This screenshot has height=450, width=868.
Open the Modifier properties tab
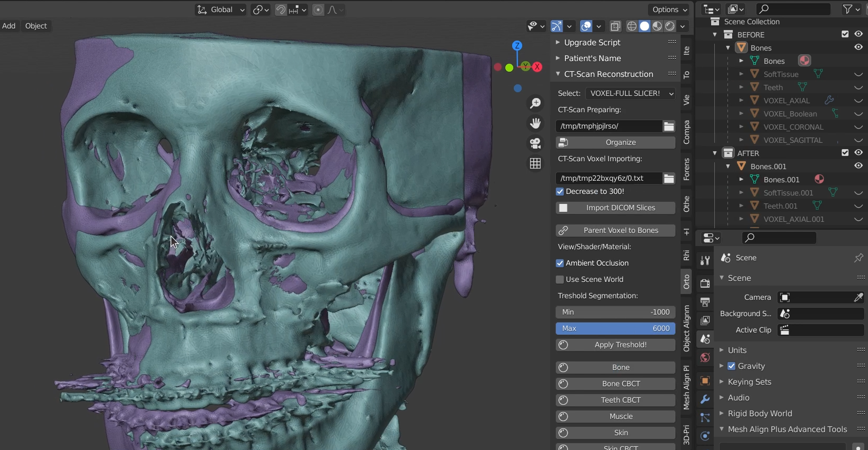pos(705,399)
